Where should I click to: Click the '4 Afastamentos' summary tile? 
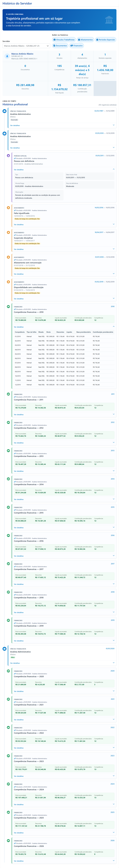coord(82,56)
